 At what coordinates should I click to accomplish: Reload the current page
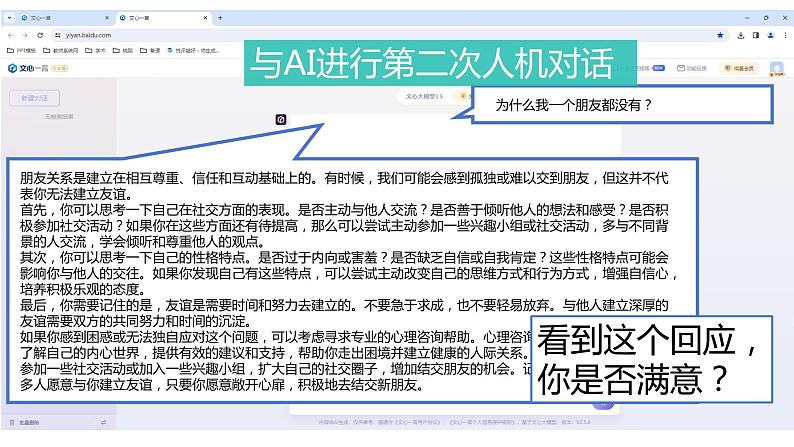[x=40, y=35]
